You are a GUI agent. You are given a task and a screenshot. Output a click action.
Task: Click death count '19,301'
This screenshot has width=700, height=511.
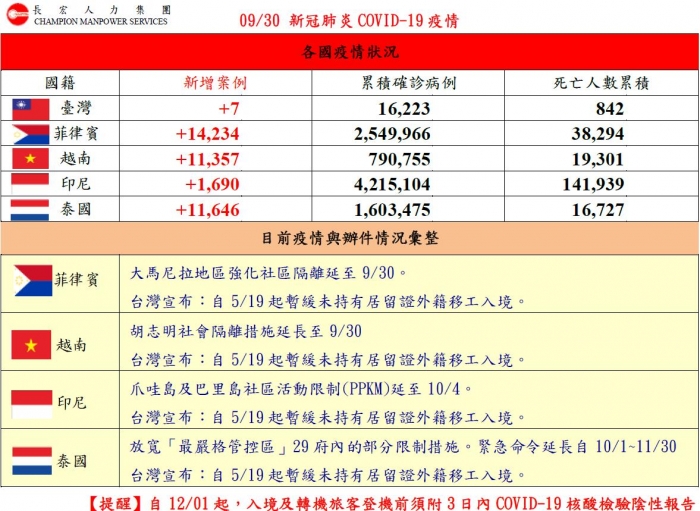[x=598, y=159]
